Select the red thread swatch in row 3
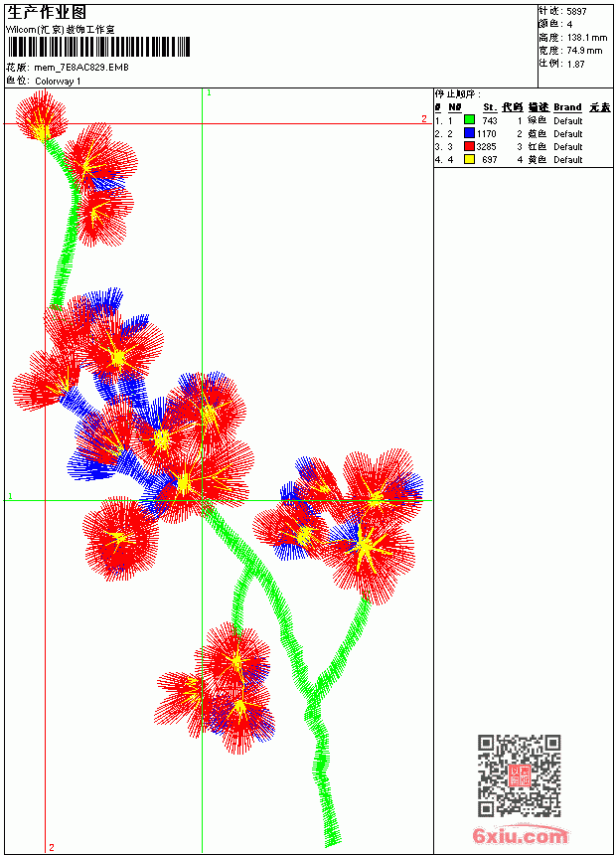 (x=469, y=146)
